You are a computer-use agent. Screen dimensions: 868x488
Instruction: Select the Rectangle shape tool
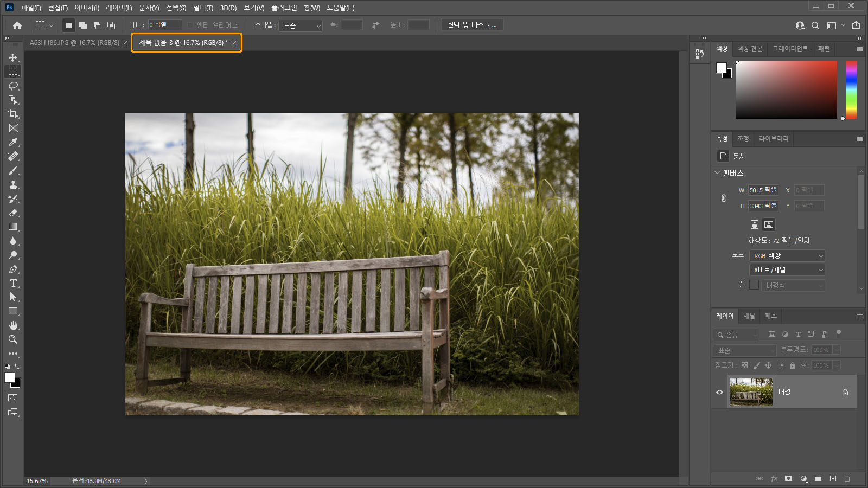(13, 311)
